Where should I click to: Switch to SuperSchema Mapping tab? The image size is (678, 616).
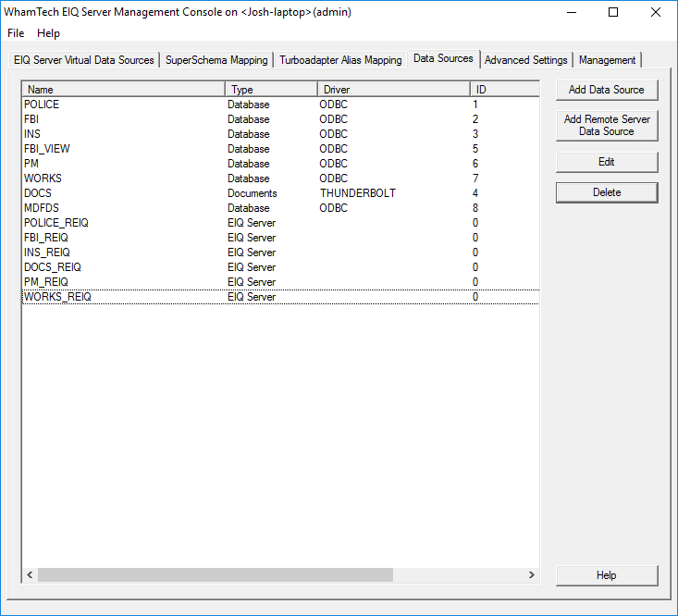tap(216, 60)
